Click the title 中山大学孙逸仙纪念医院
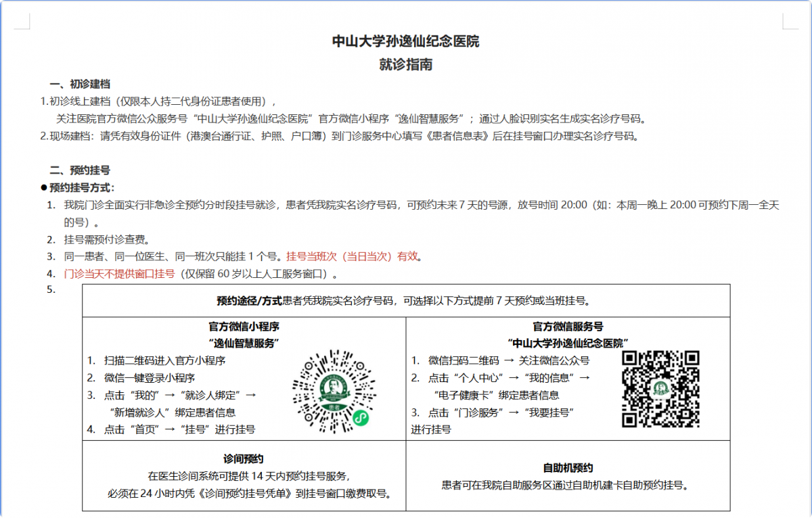Viewport: 812px width, 518px height. pyautogui.click(x=405, y=41)
